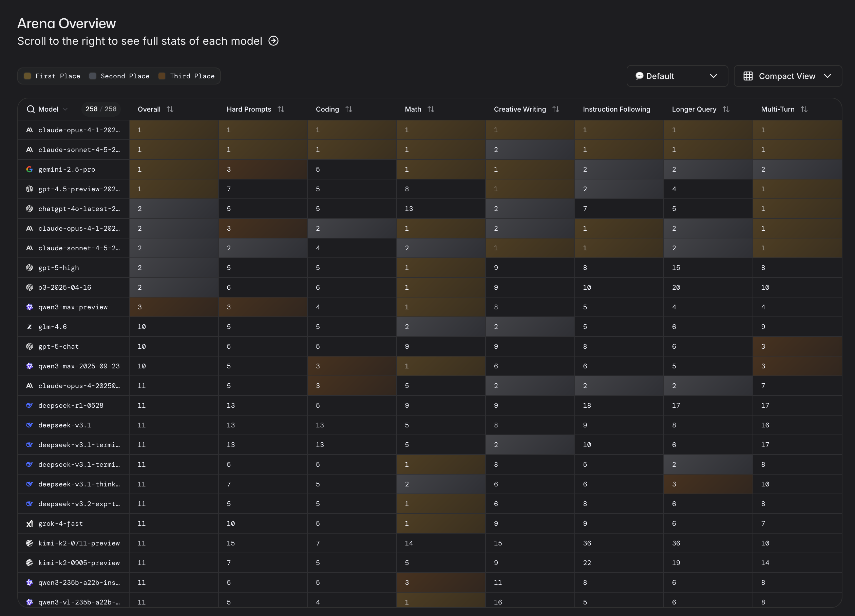Click the Google logo beside gemini-2.5-pro

pos(30,170)
